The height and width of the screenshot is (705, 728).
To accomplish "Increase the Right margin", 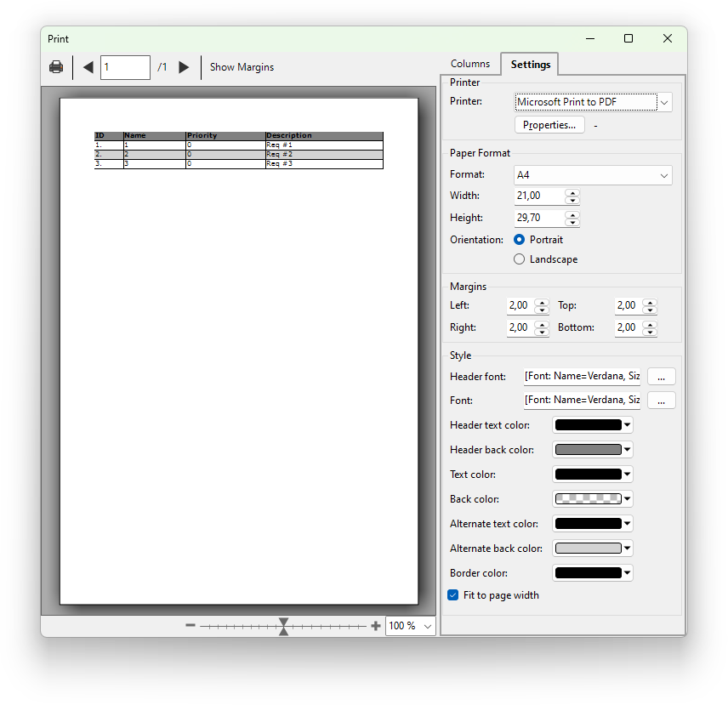I will pos(542,324).
